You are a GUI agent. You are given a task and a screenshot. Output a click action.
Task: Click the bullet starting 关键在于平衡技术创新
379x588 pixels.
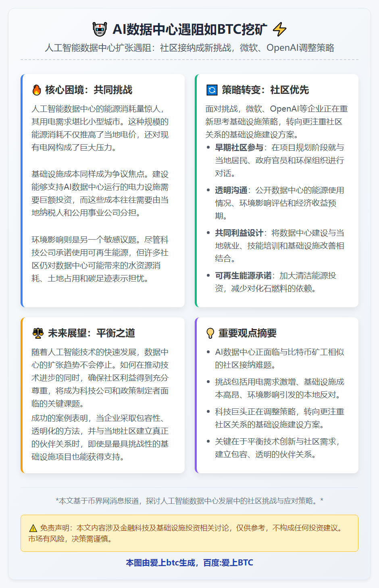tap(277, 448)
